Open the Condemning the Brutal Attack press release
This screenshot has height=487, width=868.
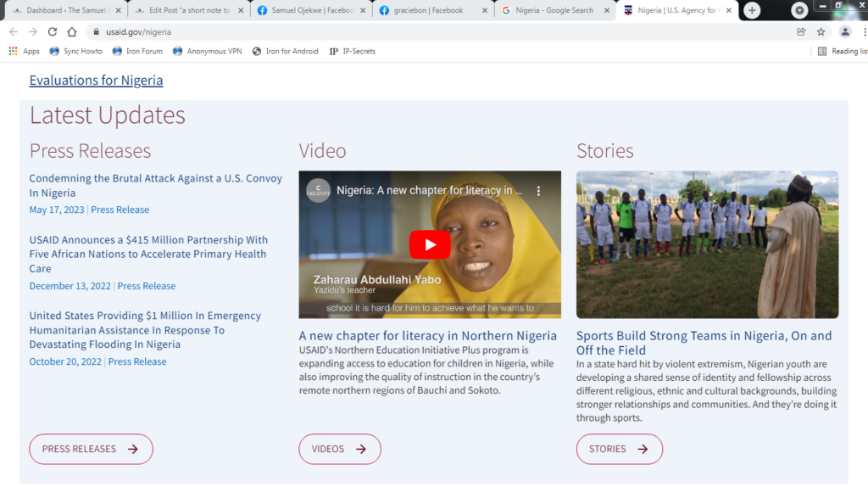pyautogui.click(x=156, y=186)
